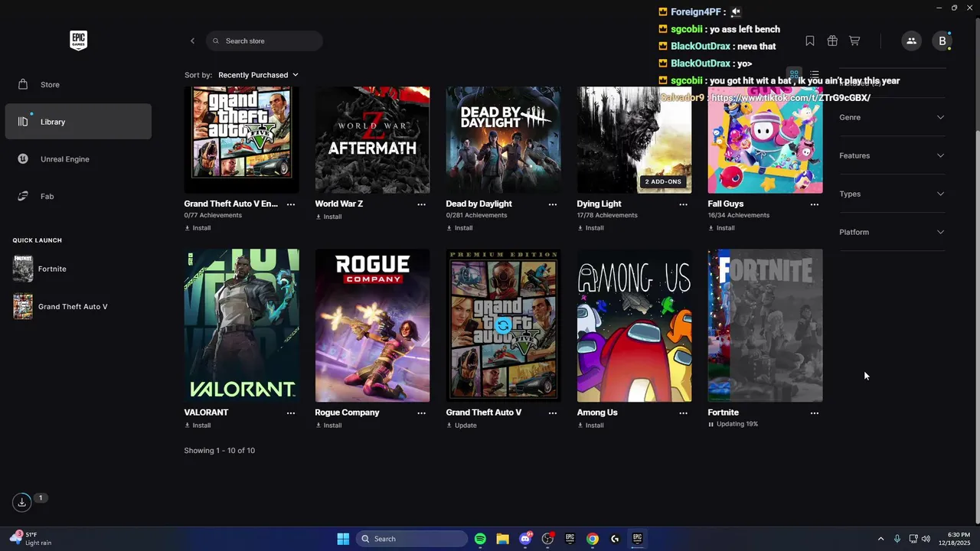This screenshot has width=980, height=551.
Task: Expand the Types filter
Action: point(892,194)
